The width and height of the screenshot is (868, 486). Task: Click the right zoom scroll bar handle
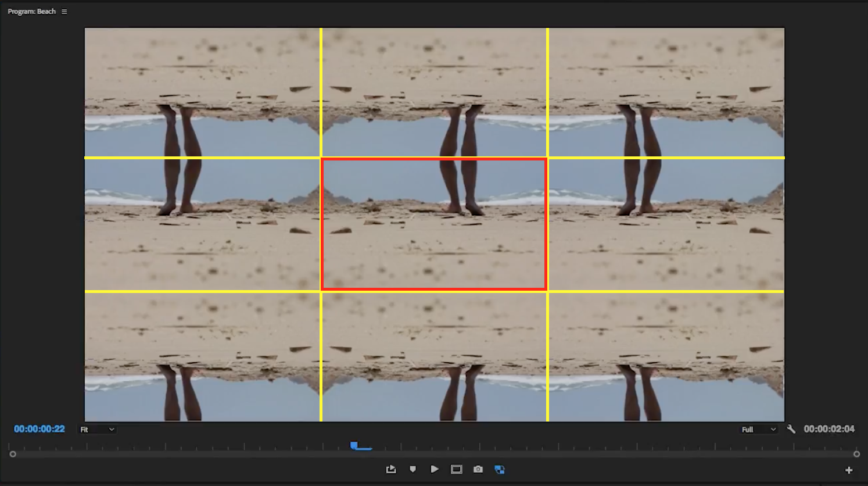(x=856, y=454)
